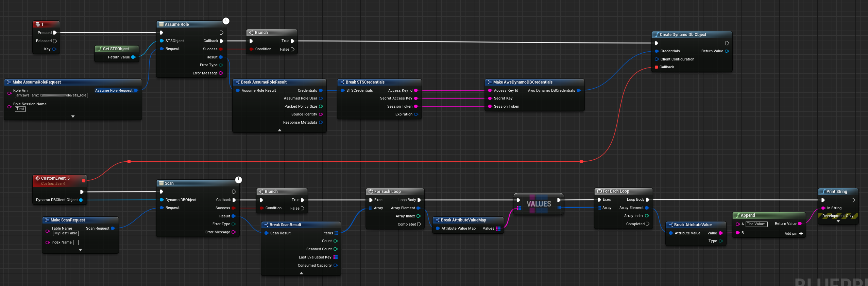
Task: Click the Break AttributeValue struct icon
Action: [x=671, y=225]
